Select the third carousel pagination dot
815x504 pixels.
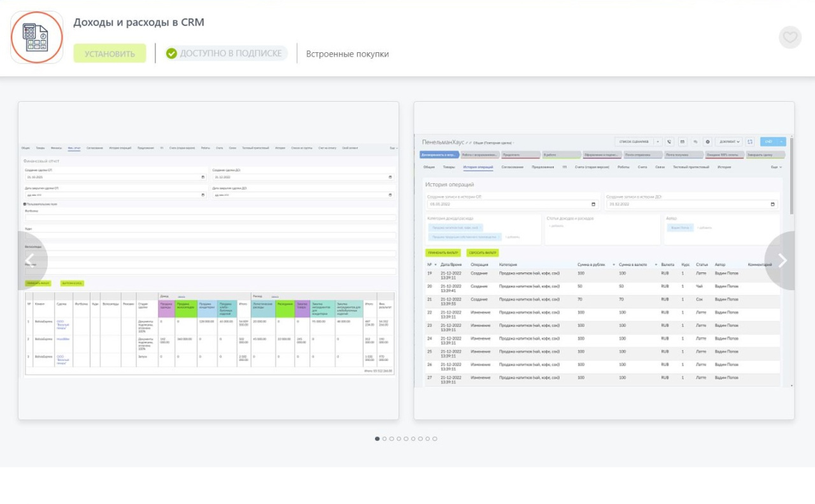392,438
